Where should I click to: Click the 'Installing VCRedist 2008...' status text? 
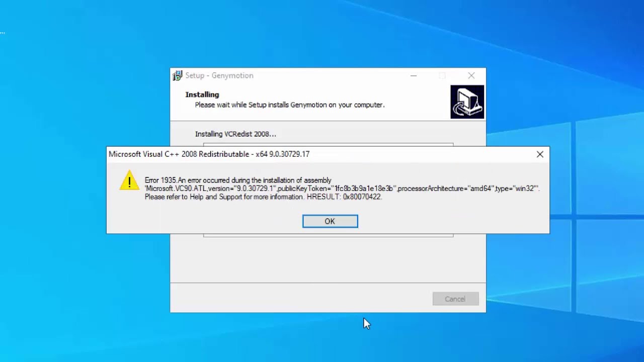[235, 134]
